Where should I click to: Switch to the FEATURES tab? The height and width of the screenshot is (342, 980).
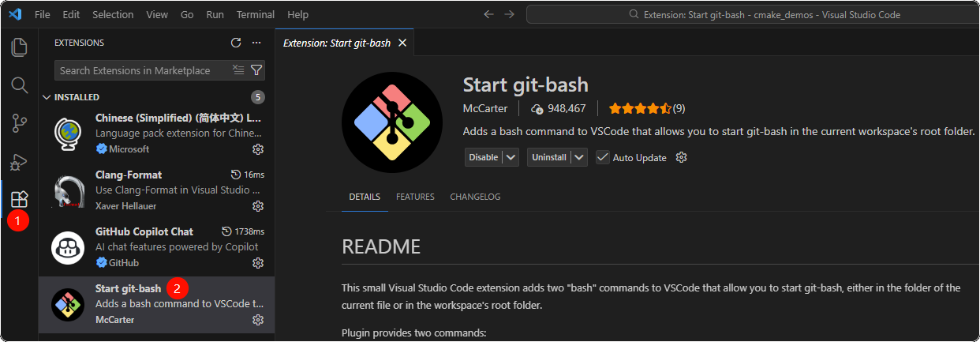[415, 197]
